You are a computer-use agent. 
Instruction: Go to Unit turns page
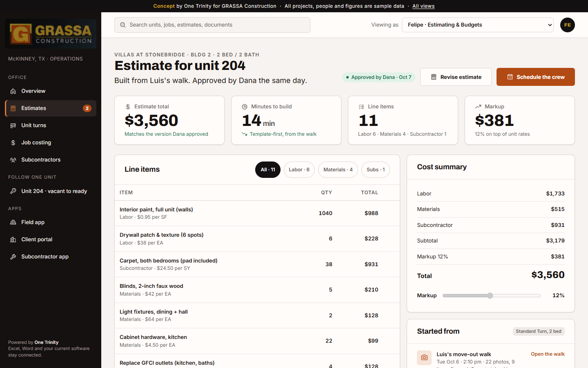[x=51, y=126]
